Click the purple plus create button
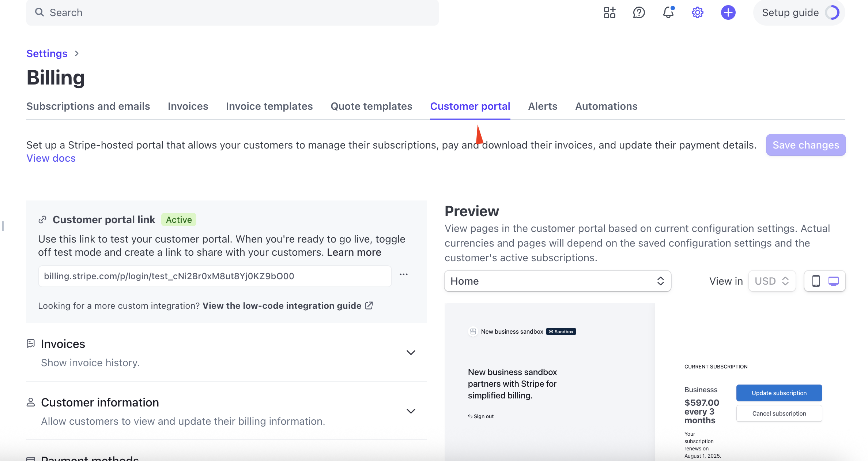 coord(728,12)
